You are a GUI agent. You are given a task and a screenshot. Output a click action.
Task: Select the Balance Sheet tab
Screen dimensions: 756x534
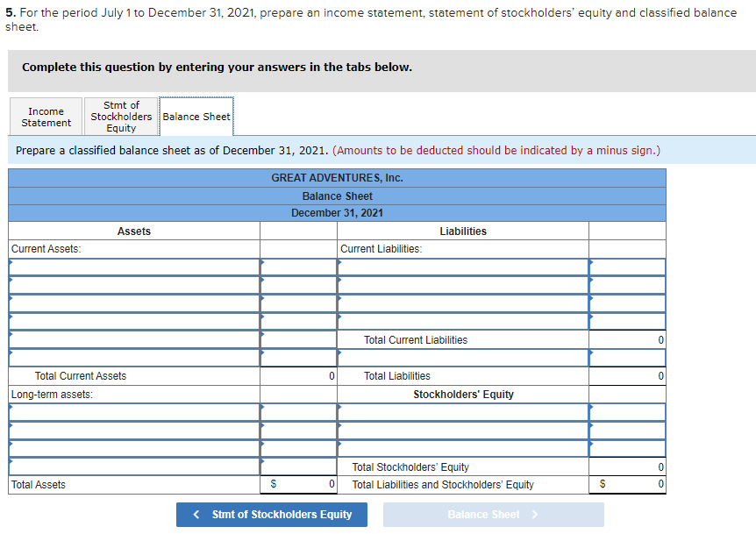pyautogui.click(x=196, y=117)
